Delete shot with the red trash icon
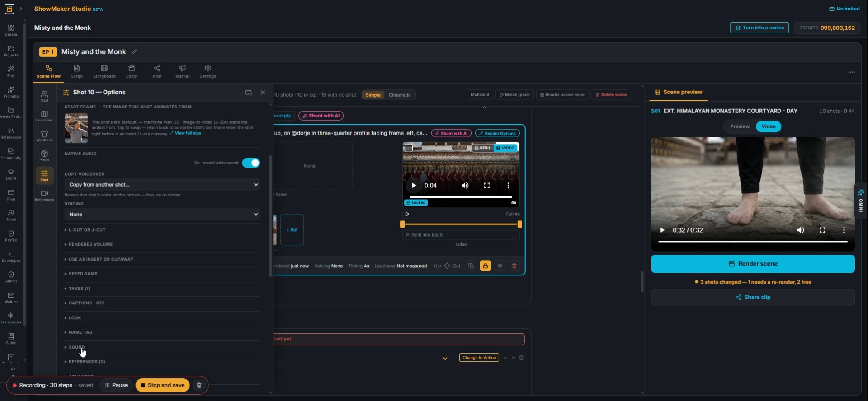The height and width of the screenshot is (401, 868). pos(514,266)
